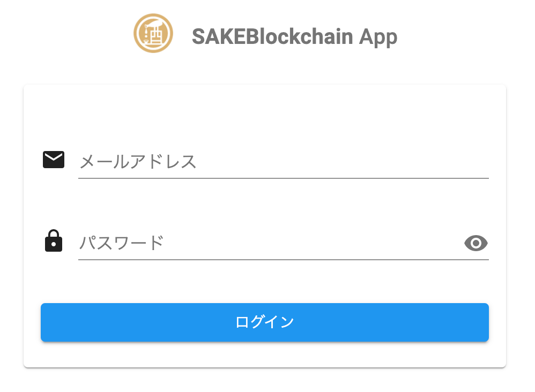Click the メールアドレス placeholder label
Screen dimensions: 535x392
(x=138, y=162)
